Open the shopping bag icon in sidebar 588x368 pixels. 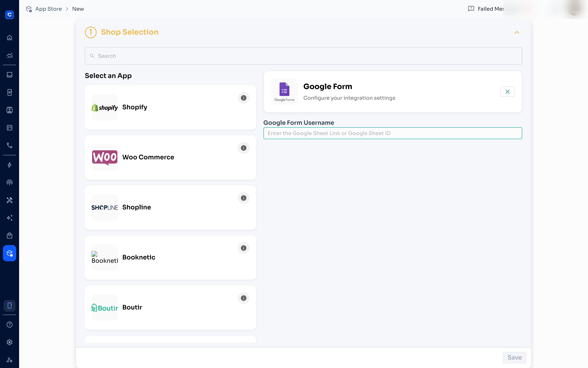click(x=10, y=235)
